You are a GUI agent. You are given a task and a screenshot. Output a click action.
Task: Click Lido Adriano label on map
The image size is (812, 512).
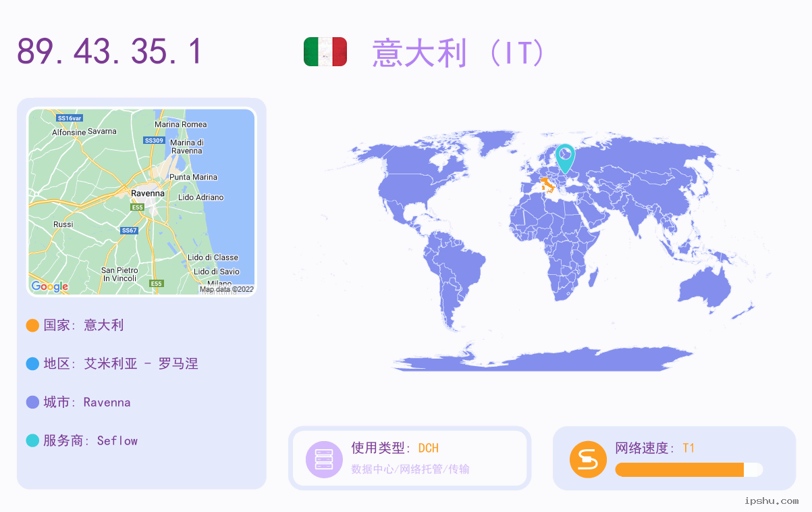tap(200, 197)
